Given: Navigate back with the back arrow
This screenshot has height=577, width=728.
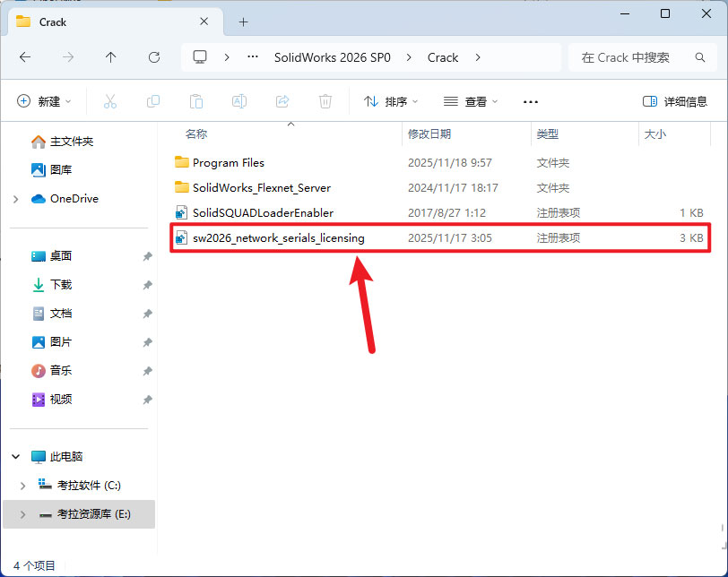Looking at the screenshot, I should pos(25,57).
